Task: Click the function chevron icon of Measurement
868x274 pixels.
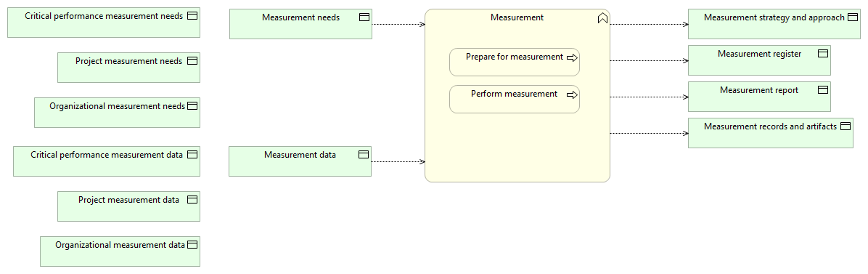Action: click(x=603, y=18)
